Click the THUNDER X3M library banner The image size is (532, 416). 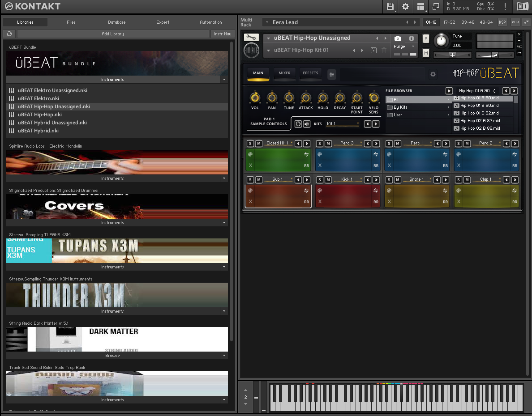click(117, 295)
